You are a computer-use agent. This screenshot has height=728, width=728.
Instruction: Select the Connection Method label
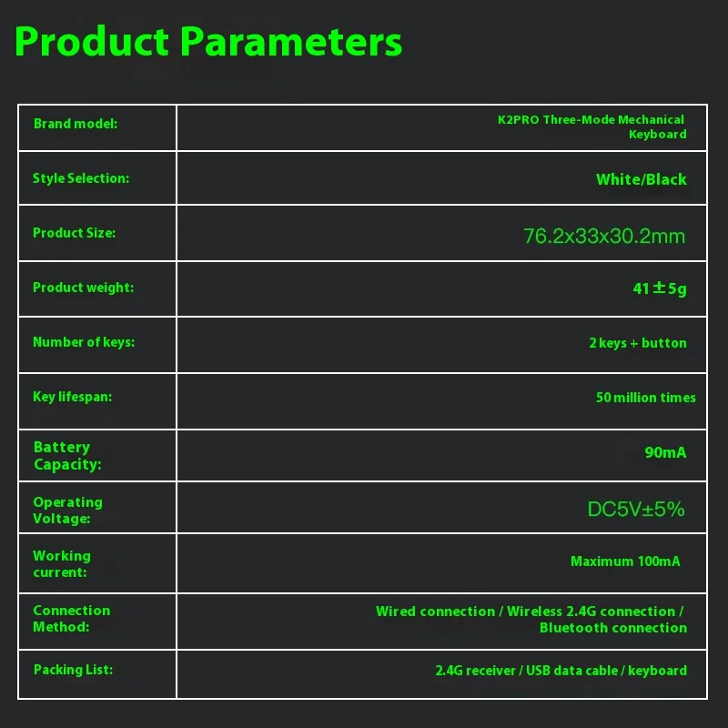tap(72, 619)
